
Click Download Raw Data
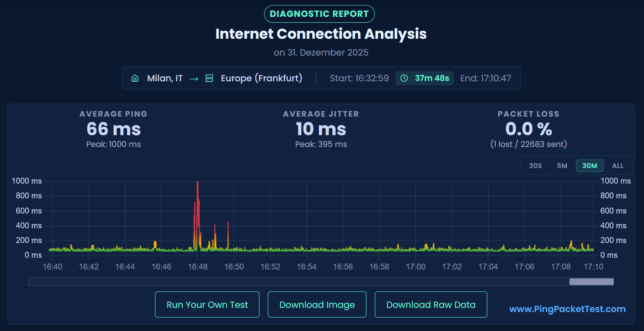430,304
